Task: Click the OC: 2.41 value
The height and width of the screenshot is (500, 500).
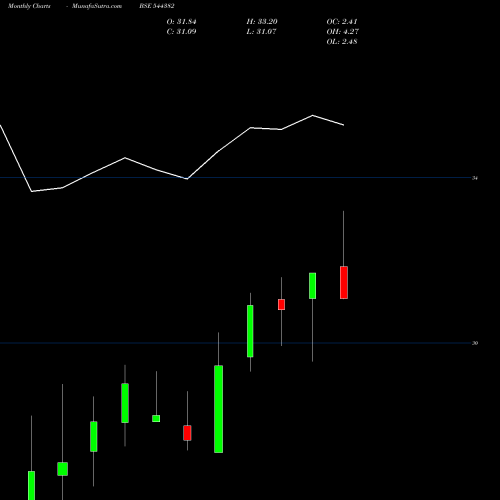Action: (342, 22)
